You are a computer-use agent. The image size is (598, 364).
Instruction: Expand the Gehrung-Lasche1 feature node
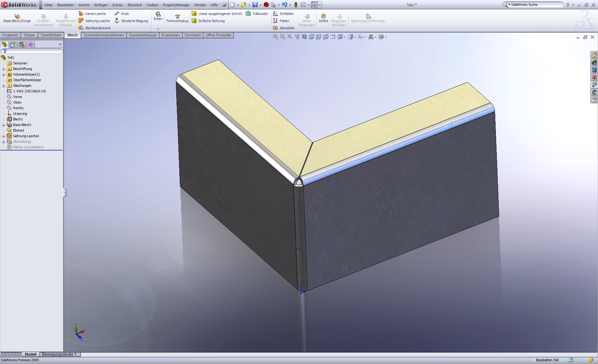3,136
